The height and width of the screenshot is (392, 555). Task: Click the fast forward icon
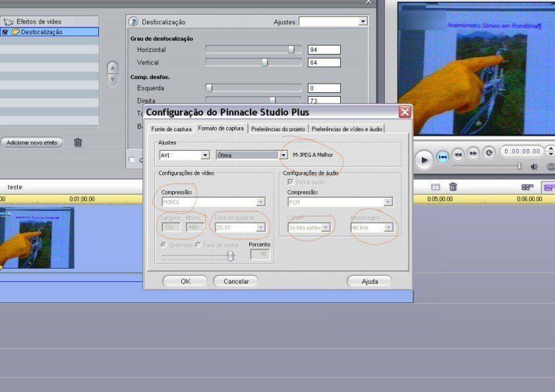[473, 154]
